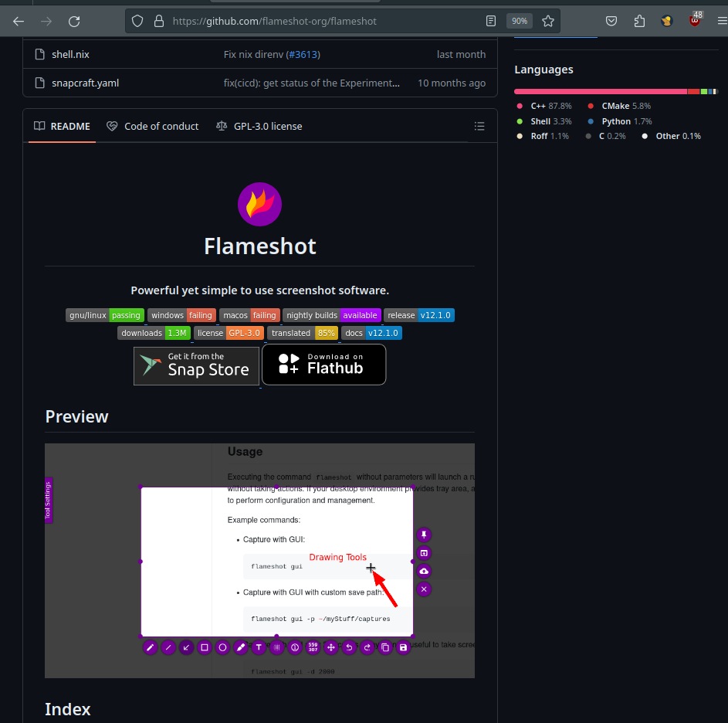Viewport: 728px width, 723px height.
Task: Click the Python 1.7% language entry
Action: [x=620, y=121]
